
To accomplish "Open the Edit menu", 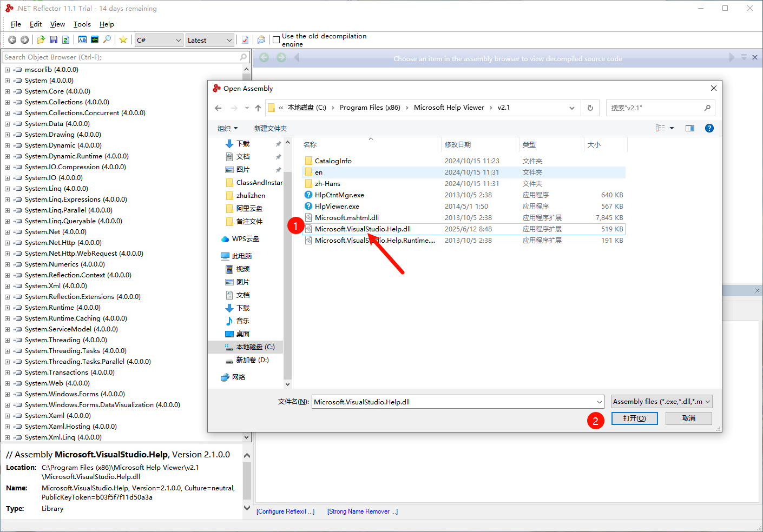I will point(36,24).
